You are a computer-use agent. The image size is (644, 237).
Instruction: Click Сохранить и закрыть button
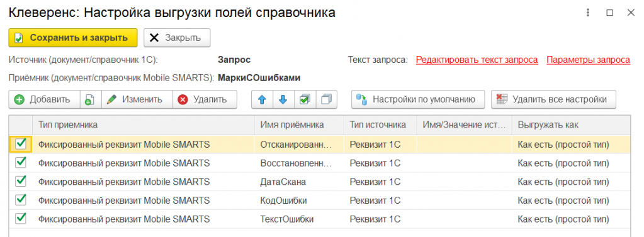point(72,38)
